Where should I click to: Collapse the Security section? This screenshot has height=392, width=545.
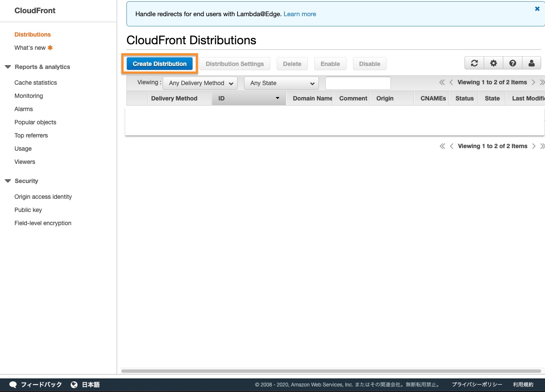[8, 181]
